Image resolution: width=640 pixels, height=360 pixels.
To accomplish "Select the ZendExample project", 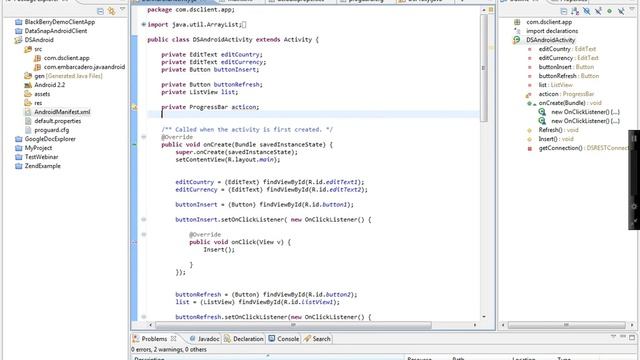I will pyautogui.click(x=42, y=166).
